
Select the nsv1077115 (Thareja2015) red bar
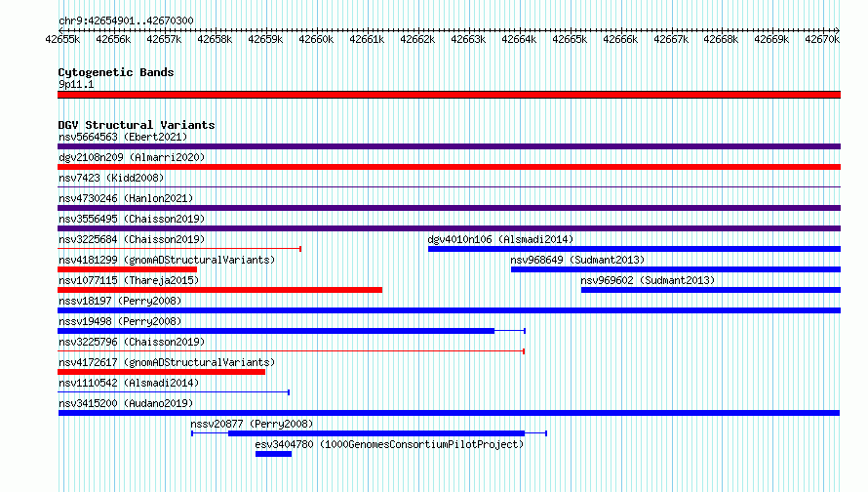click(219, 290)
